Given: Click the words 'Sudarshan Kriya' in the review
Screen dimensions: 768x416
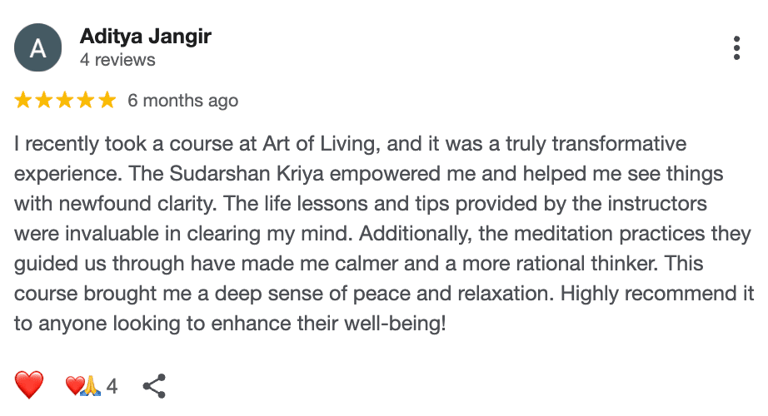Looking at the screenshot, I should (246, 174).
